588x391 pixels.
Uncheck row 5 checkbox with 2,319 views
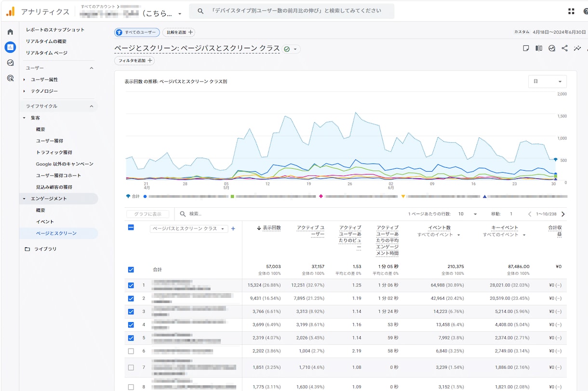pyautogui.click(x=131, y=338)
